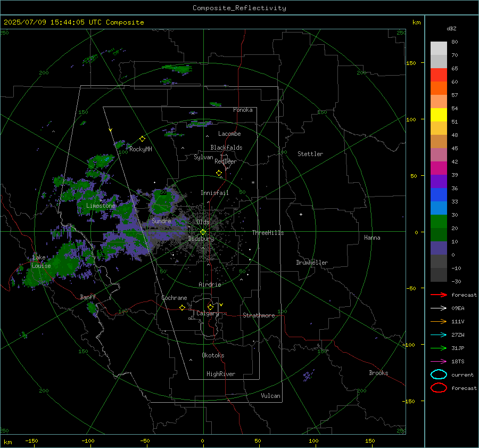
Task: Select the purple 36-39 dBZ swatch
Action: [x=439, y=181]
